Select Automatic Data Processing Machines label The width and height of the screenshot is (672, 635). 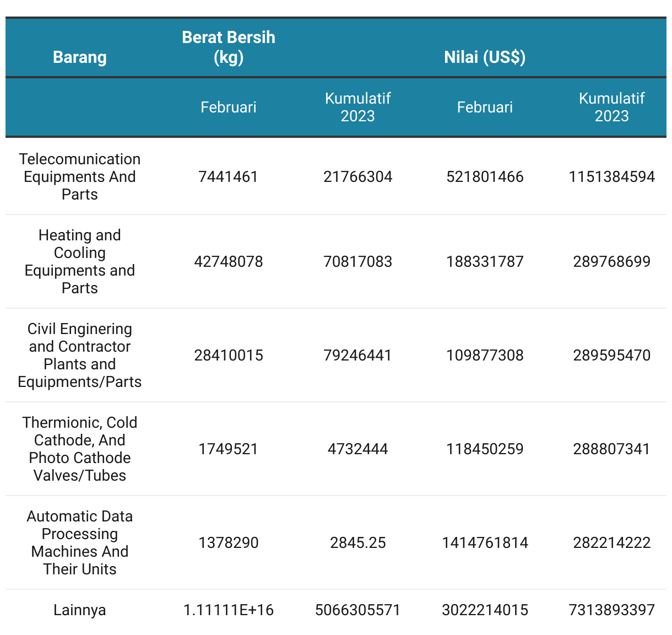(80, 542)
